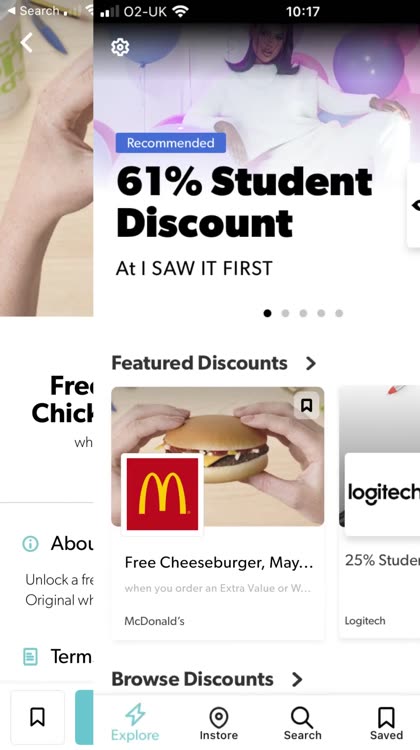Open Free Cheeseburger offer title
This screenshot has width=420, height=750.
click(219, 562)
